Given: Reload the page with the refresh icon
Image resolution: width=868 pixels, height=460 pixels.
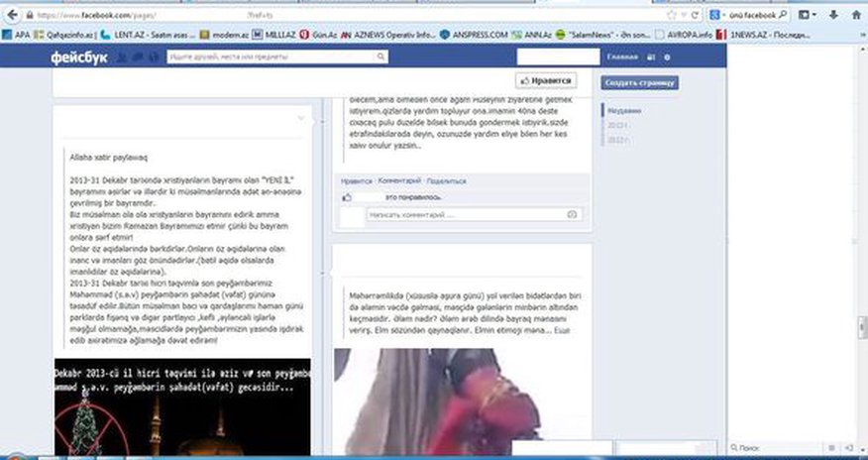Looking at the screenshot, I should 695,16.
